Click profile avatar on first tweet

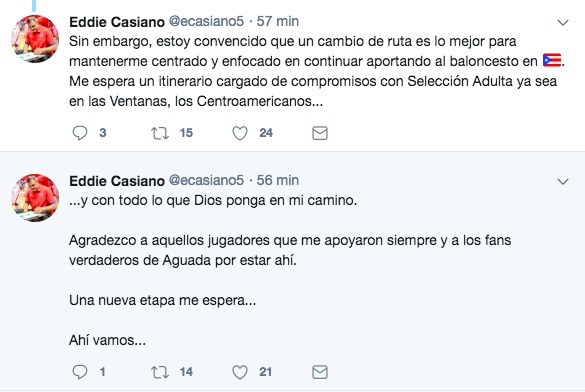(x=35, y=39)
